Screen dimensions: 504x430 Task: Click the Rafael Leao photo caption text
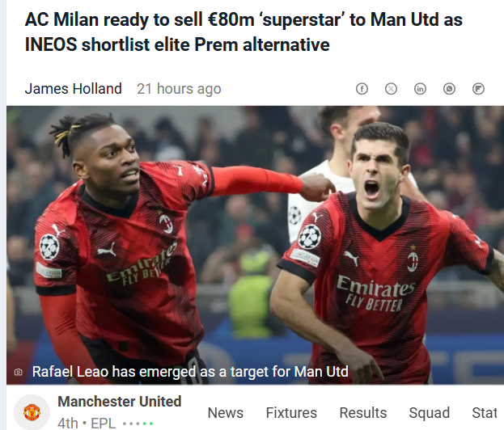pyautogui.click(x=190, y=372)
